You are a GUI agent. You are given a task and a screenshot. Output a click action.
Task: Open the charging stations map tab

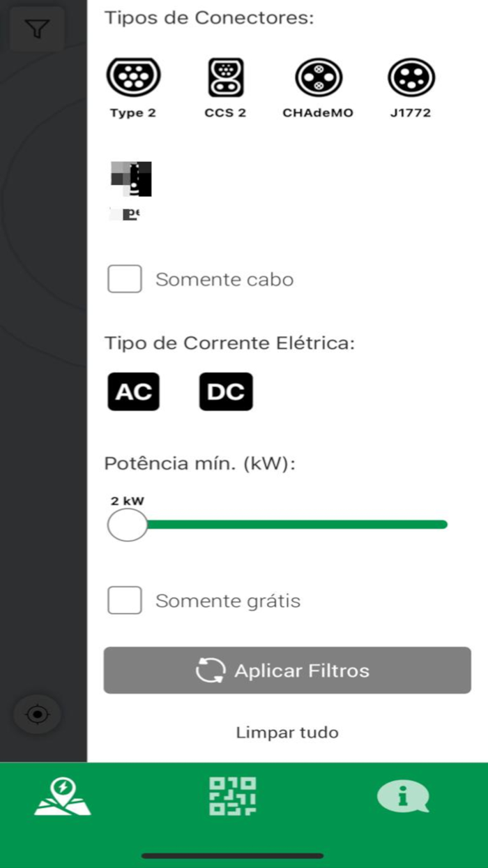(x=63, y=798)
